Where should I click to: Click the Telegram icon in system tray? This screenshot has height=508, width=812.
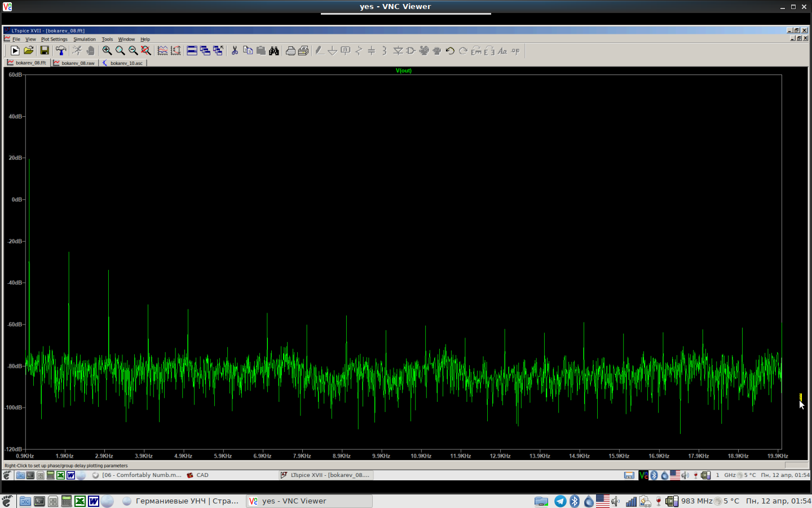(x=560, y=501)
